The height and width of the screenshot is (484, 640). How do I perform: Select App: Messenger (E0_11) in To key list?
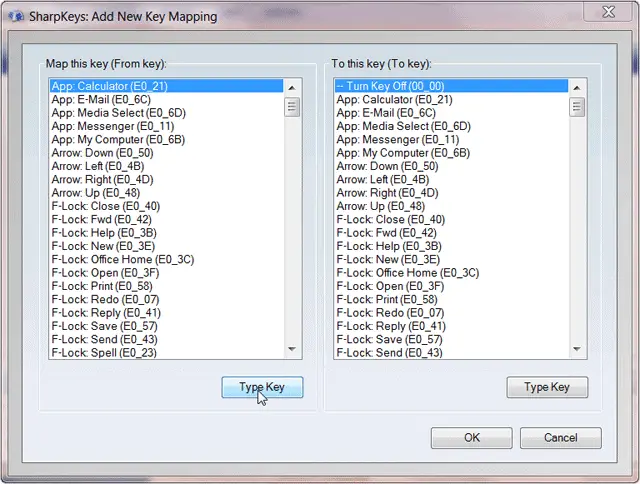451,140
